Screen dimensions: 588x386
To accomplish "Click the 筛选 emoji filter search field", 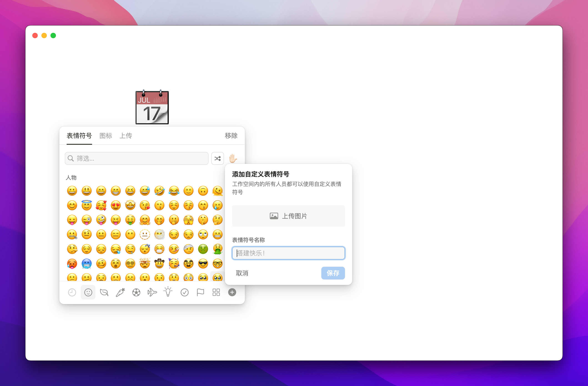I will pyautogui.click(x=137, y=158).
